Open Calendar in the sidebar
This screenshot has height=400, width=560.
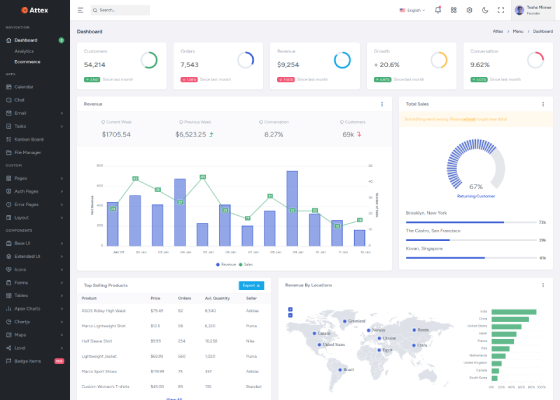pyautogui.click(x=35, y=87)
